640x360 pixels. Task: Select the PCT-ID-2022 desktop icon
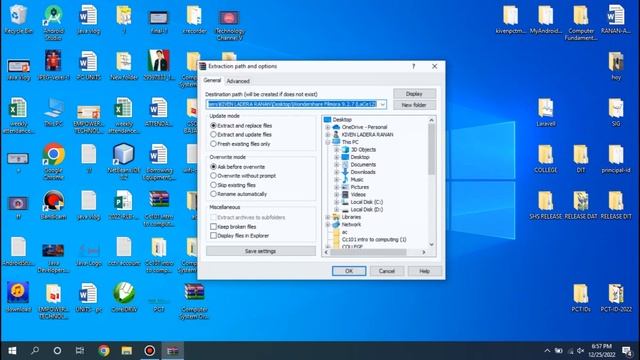[x=616, y=298]
